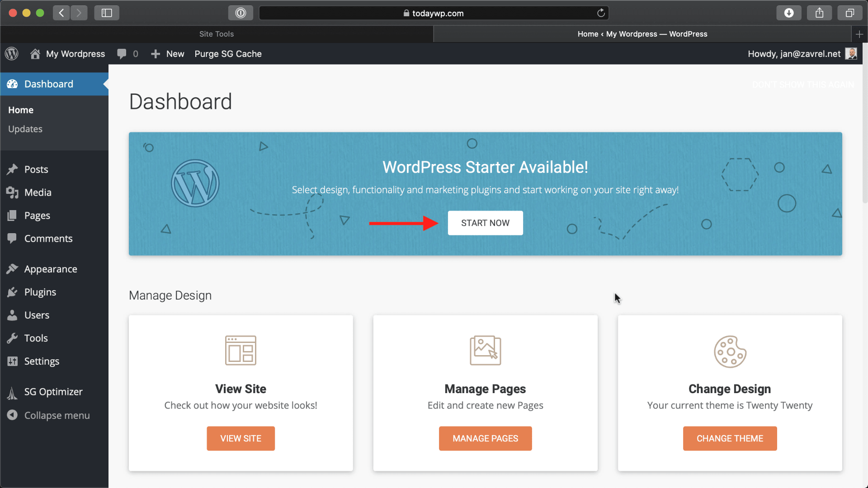The height and width of the screenshot is (488, 868).
Task: Open the comments bubble icon in admin bar
Action: (122, 54)
